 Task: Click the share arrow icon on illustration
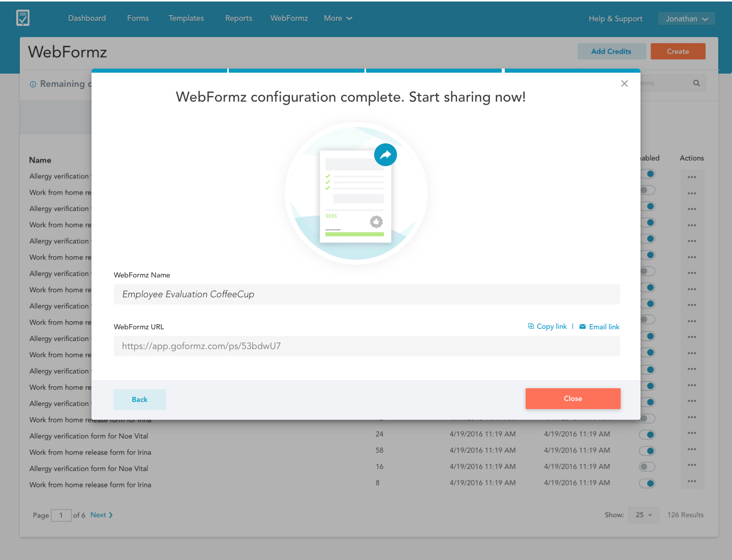pyautogui.click(x=385, y=155)
